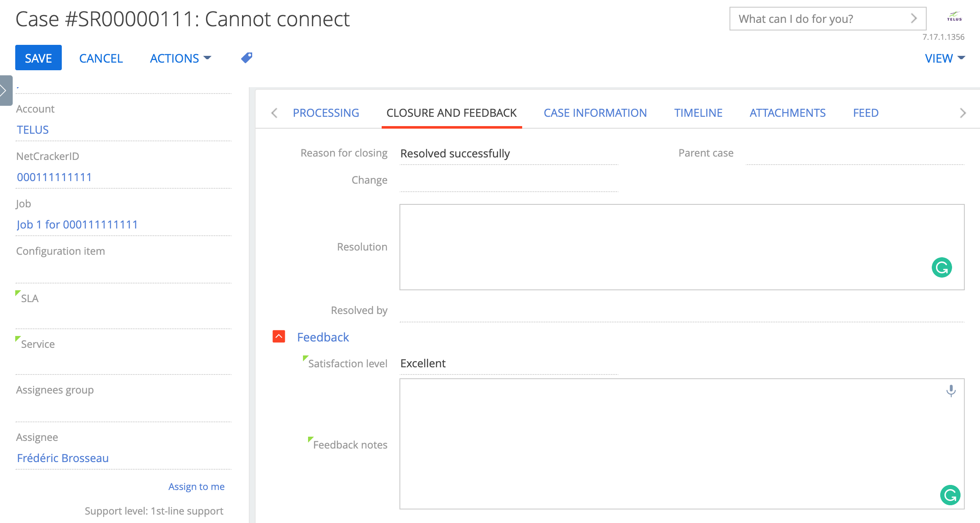Open the VIEW dropdown menu
980x523 pixels.
pos(945,58)
